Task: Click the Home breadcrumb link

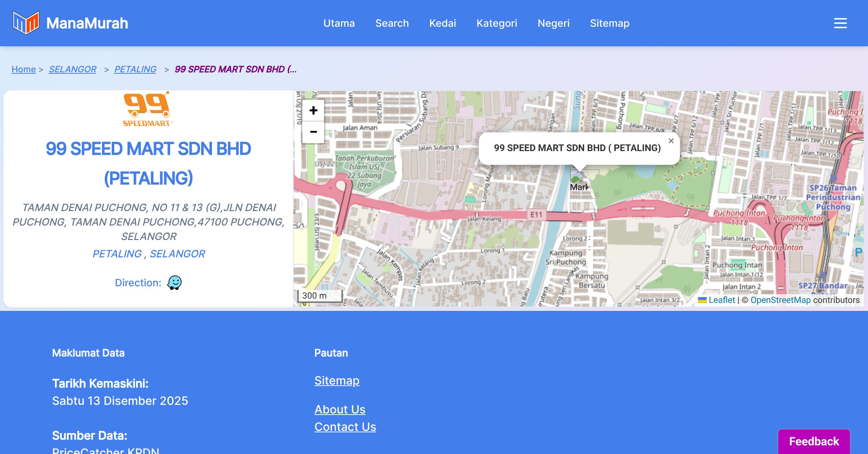Action: (x=24, y=69)
